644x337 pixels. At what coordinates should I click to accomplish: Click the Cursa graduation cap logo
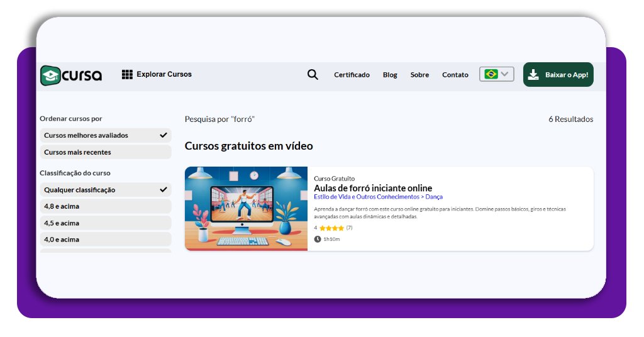pos(50,75)
